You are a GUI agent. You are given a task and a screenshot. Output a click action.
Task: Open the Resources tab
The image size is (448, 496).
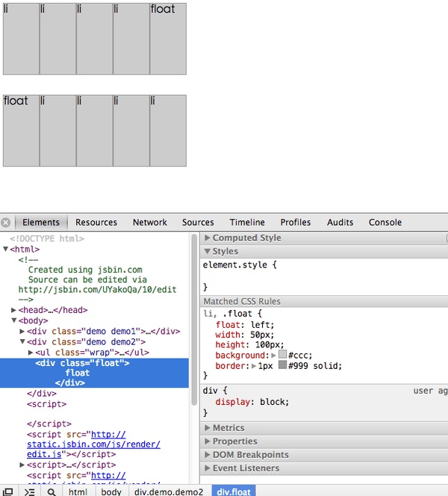[x=96, y=223]
